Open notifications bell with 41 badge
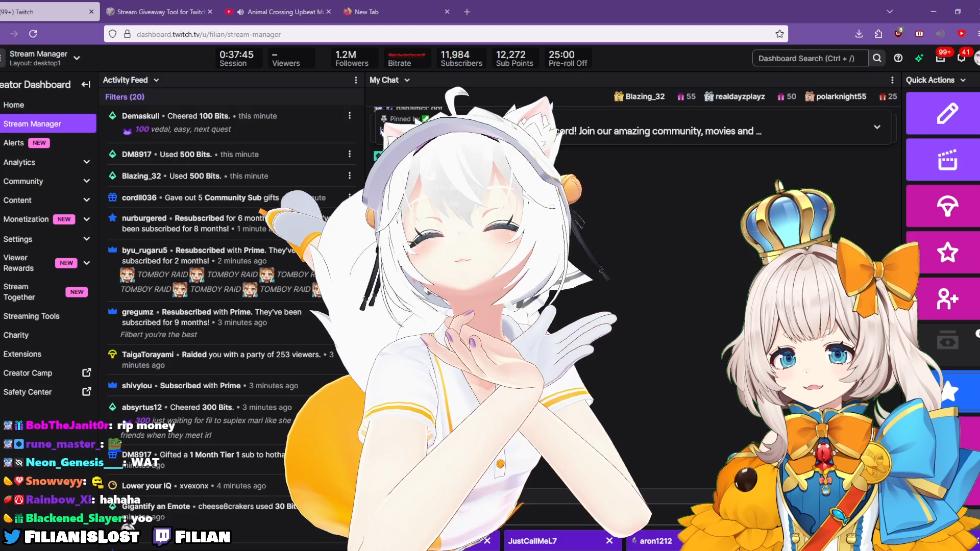Screen dimensions: 980x551 [x=962, y=58]
